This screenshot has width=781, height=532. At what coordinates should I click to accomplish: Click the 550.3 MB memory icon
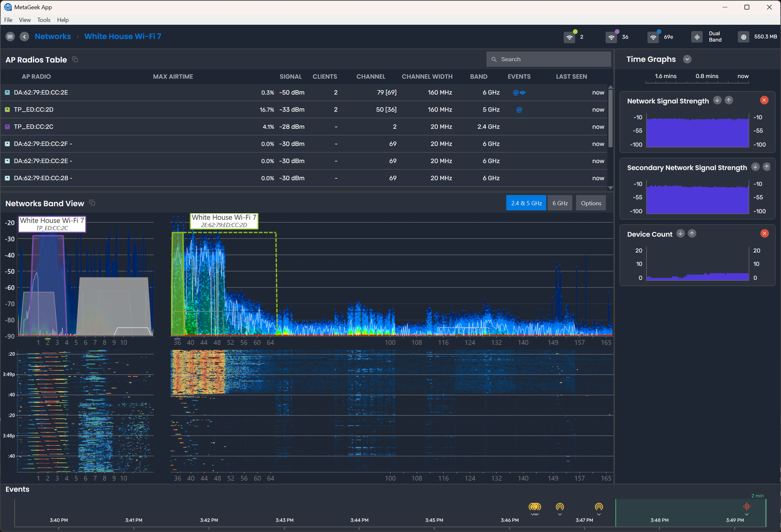[x=743, y=37]
